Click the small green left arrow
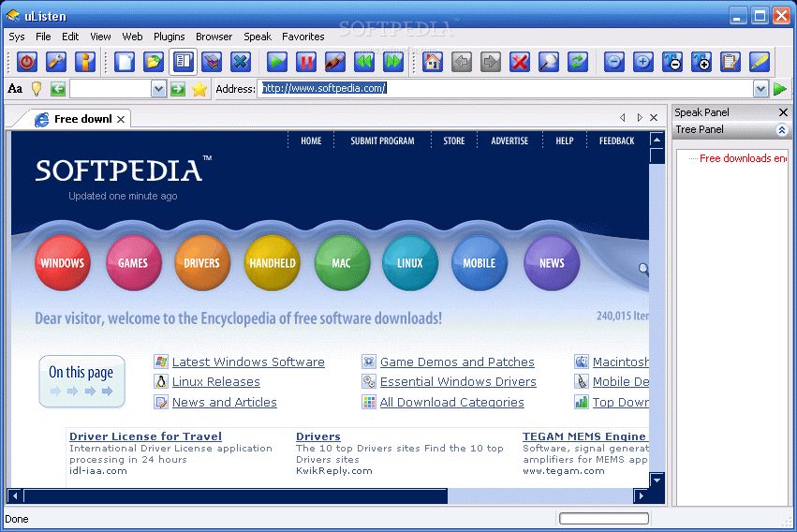Screen dimensions: 797x532 pyautogui.click(x=58, y=89)
